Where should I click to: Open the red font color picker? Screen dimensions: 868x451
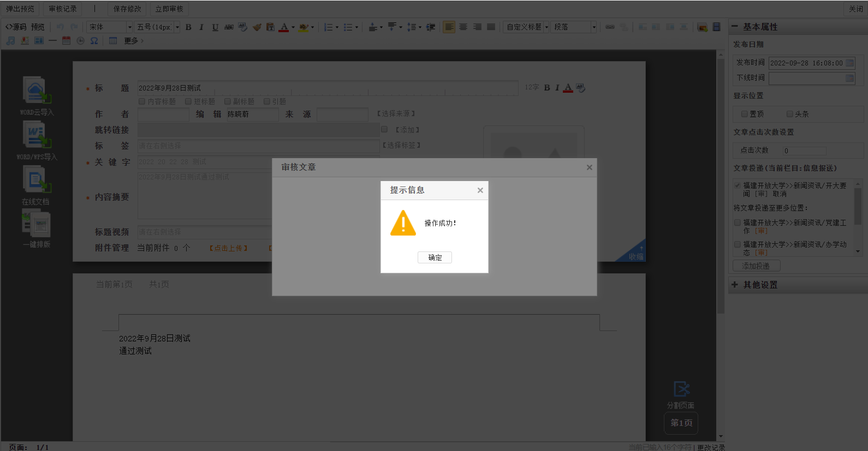coord(284,27)
